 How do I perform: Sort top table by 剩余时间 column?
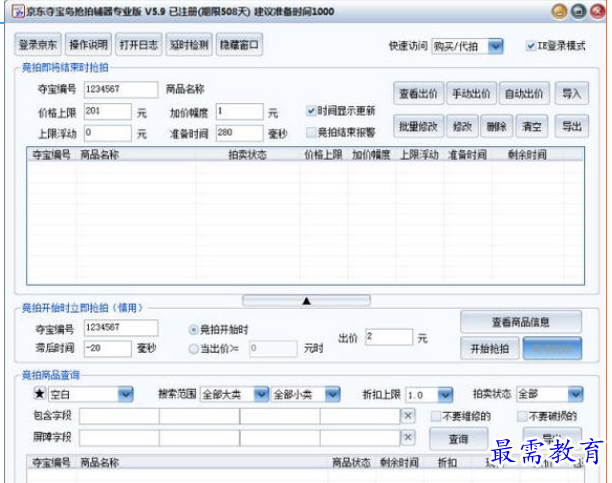[527, 155]
